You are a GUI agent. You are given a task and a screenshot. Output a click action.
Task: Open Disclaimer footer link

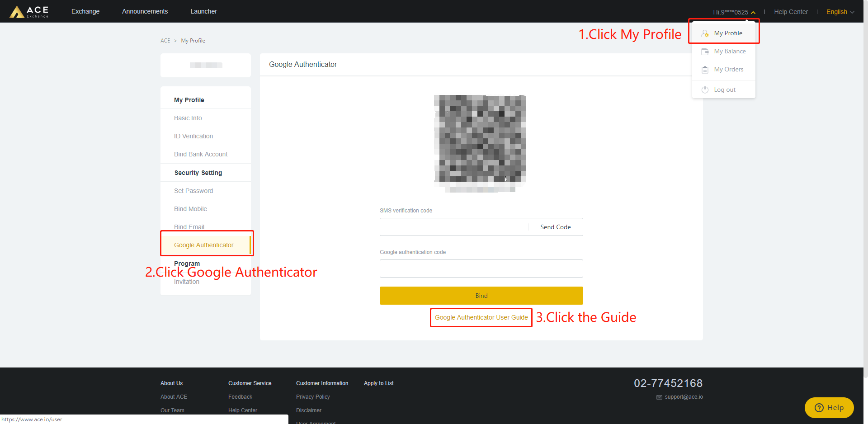coord(309,410)
